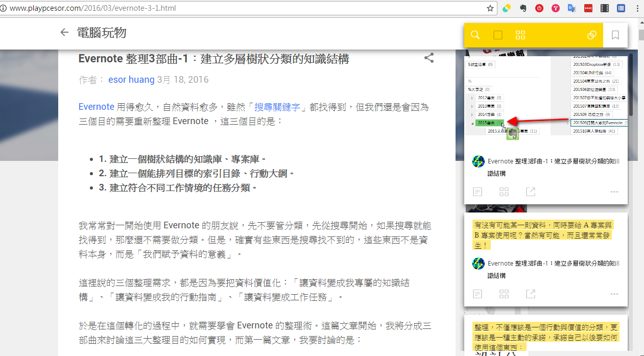Click the highlighted text beginning 整理，不僅應該

point(546,338)
